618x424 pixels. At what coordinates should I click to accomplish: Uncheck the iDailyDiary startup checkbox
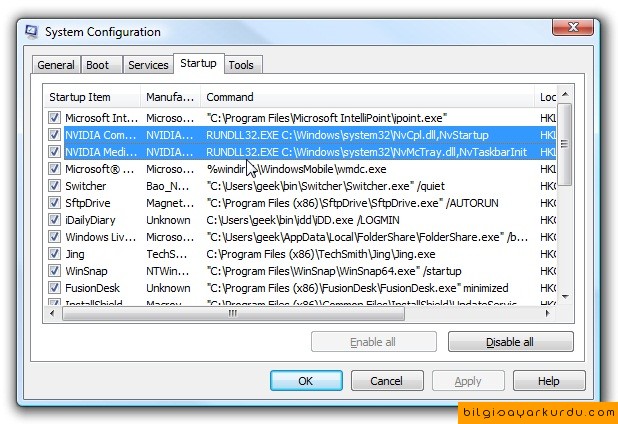point(54,219)
